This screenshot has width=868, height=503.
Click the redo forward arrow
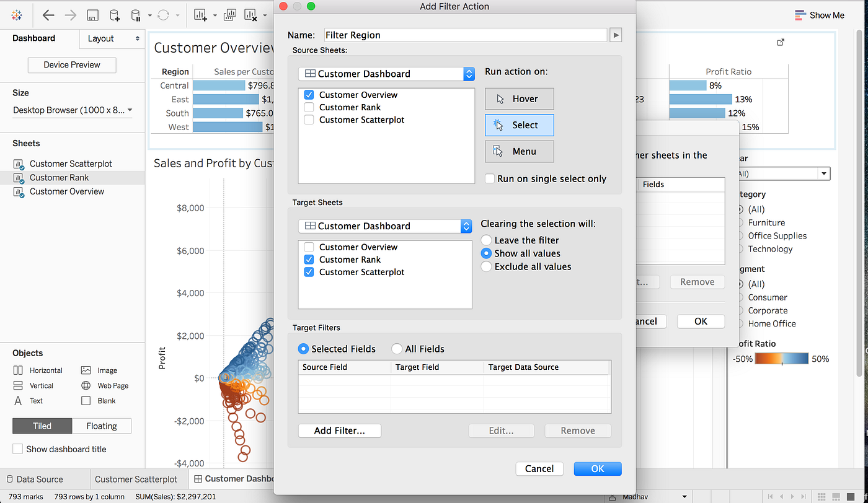point(71,15)
